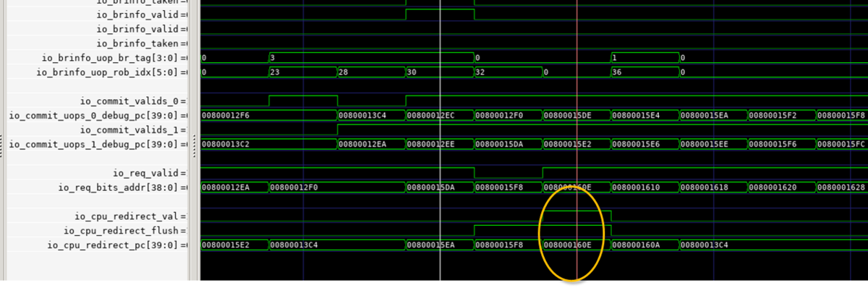Click 00800012EA in io_req_bits_addr waveform
The height and width of the screenshot is (288, 868).
pos(226,187)
